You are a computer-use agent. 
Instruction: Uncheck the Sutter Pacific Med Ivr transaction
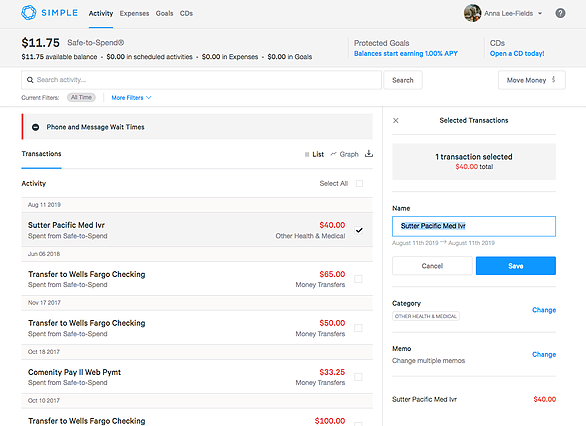(359, 230)
